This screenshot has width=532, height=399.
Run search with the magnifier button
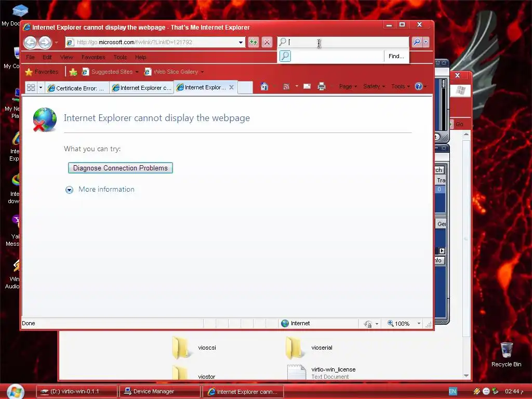(x=417, y=42)
